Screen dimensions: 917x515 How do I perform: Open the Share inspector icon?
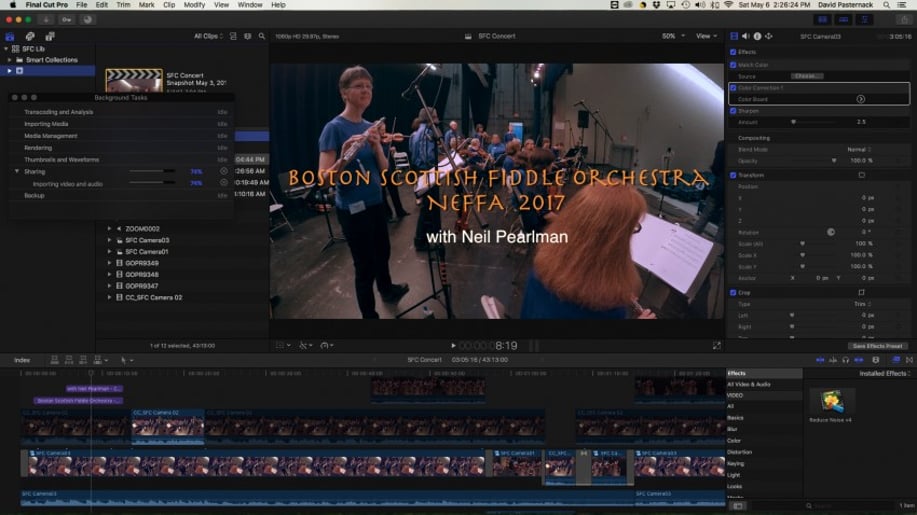(769, 36)
